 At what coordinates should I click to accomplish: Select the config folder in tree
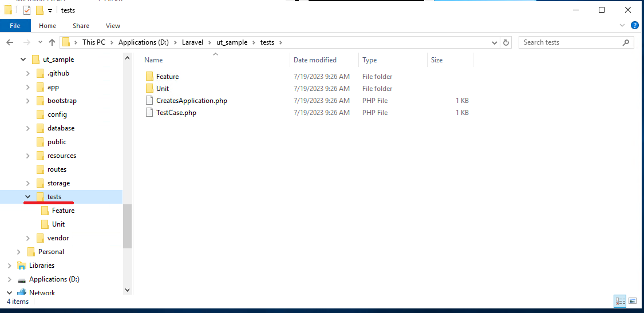(57, 114)
